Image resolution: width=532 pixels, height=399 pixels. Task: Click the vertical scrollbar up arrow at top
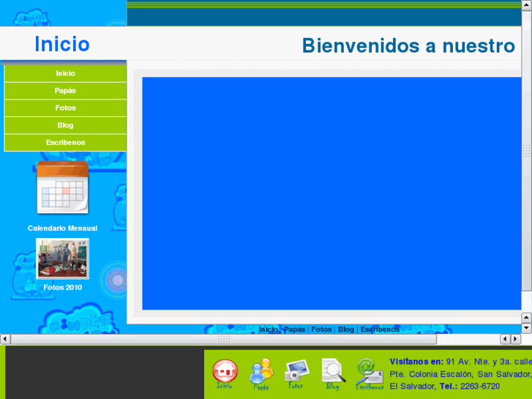526,5
